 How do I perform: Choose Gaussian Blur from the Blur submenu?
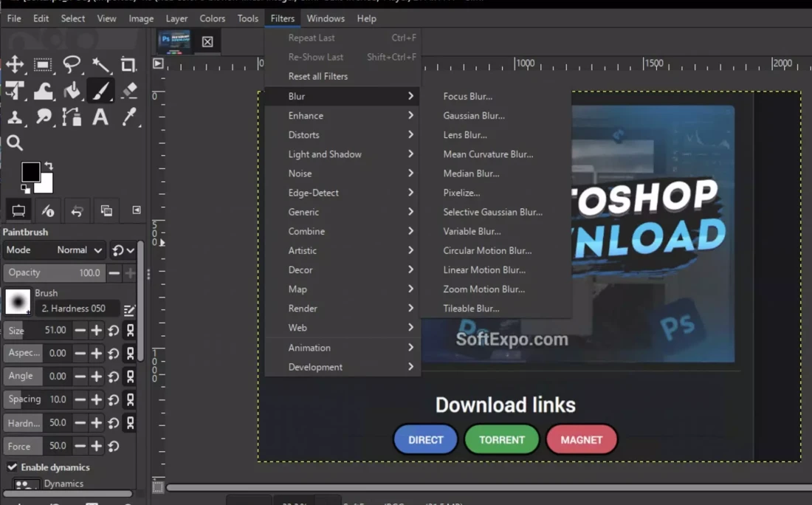coord(474,116)
